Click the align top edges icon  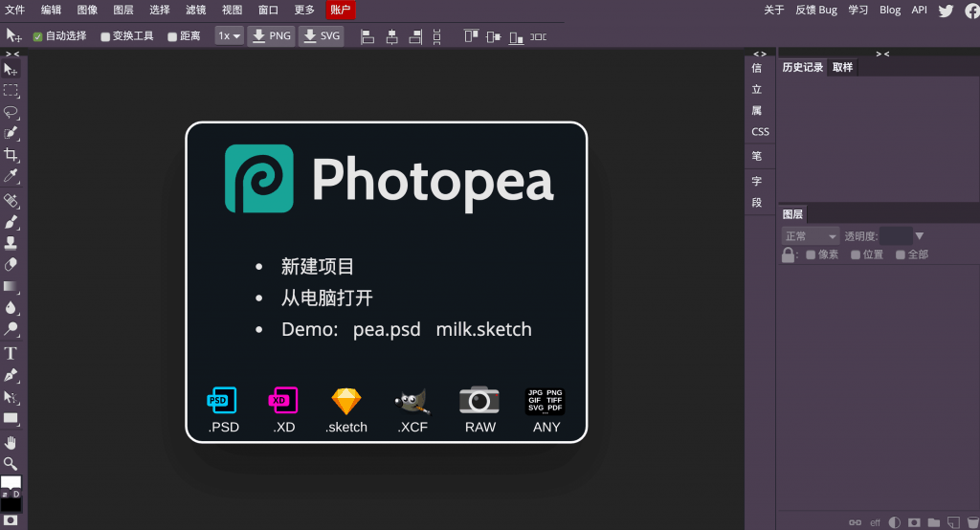click(471, 37)
